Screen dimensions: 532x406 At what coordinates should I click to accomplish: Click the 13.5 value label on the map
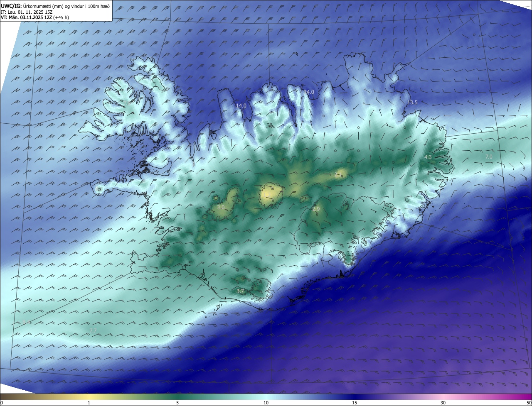click(x=412, y=103)
